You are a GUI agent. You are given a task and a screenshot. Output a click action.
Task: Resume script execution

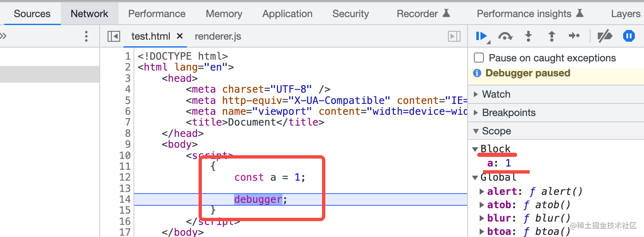point(481,36)
